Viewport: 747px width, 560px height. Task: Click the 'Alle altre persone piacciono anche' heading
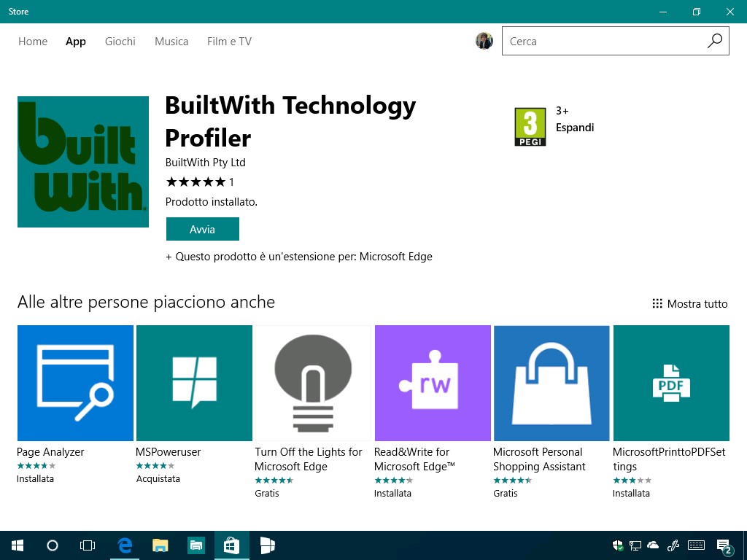[146, 302]
